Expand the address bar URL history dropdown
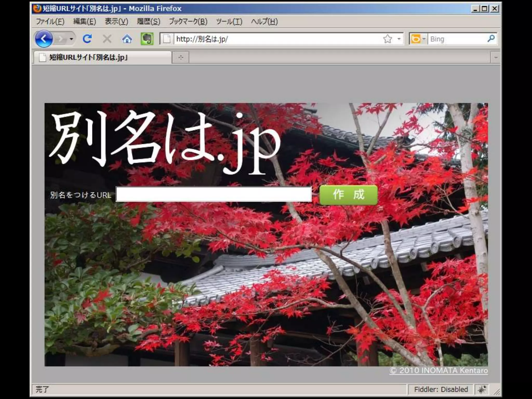Screen dimensions: 532x399 click(x=399, y=39)
